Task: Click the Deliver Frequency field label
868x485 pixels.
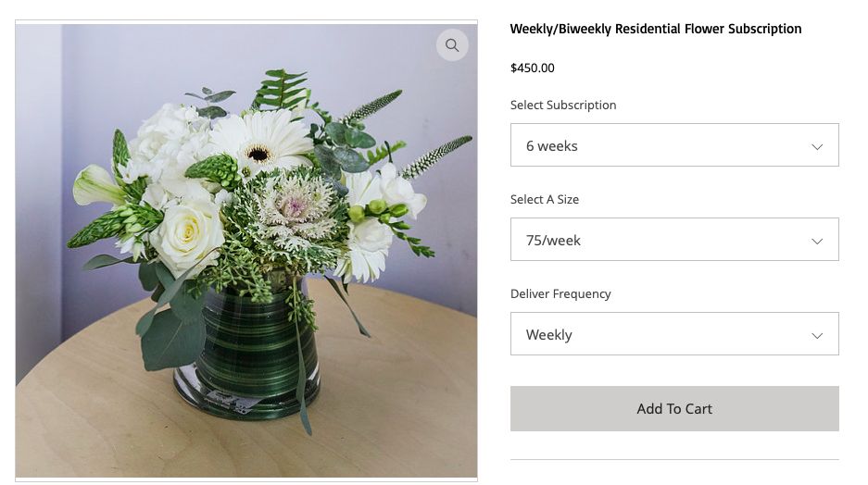Action: click(x=560, y=294)
